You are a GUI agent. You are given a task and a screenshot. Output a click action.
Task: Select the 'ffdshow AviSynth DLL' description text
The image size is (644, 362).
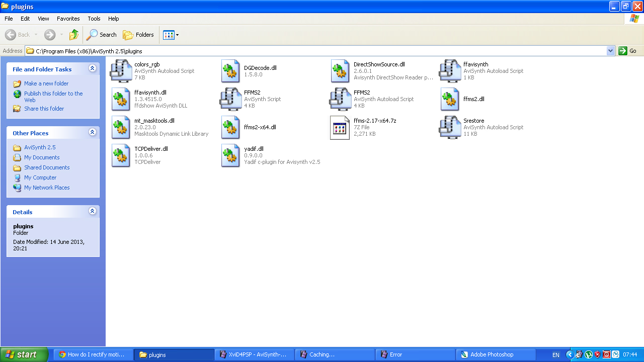point(160,106)
